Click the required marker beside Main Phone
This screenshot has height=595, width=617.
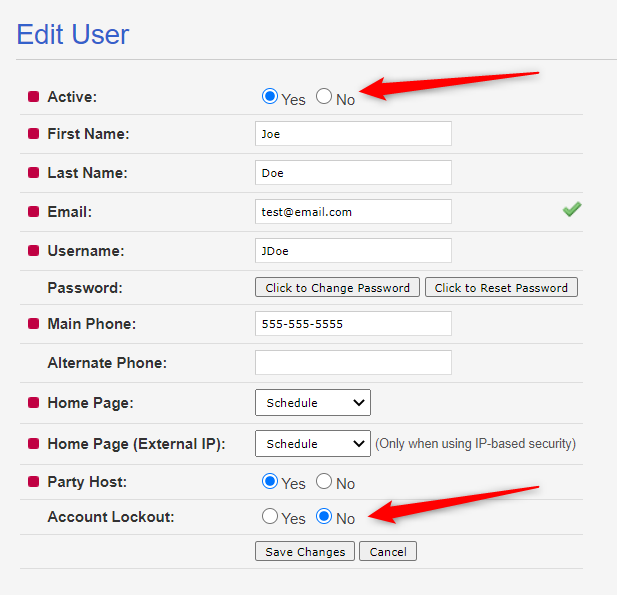pos(33,323)
